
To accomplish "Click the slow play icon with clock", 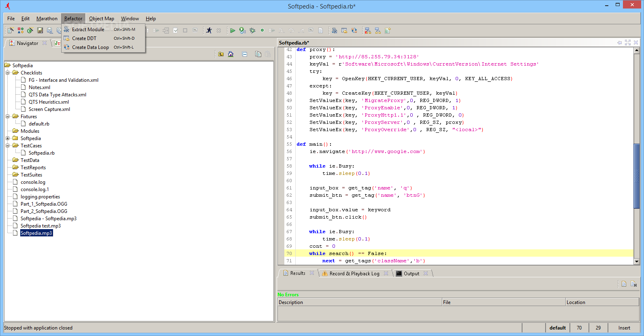I will 242,30.
